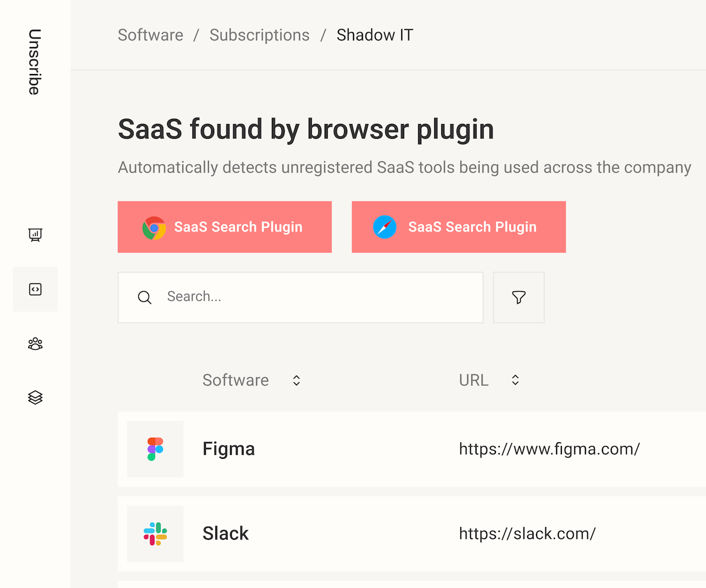Image resolution: width=706 pixels, height=588 pixels.
Task: Open Subscriptions from the breadcrumb trail
Action: (259, 35)
